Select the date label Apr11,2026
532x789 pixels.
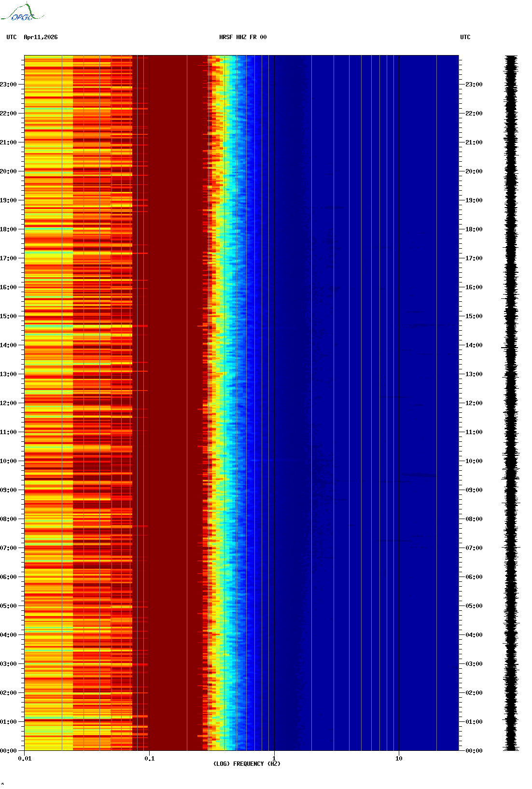pos(41,37)
